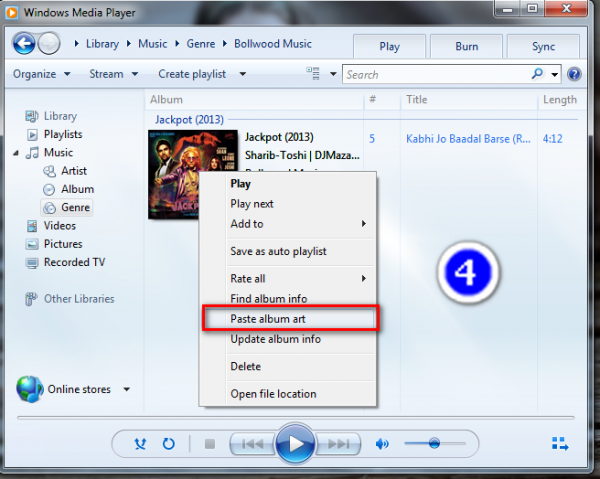Select the Kabhi Jo Baadal Barse track

[468, 138]
